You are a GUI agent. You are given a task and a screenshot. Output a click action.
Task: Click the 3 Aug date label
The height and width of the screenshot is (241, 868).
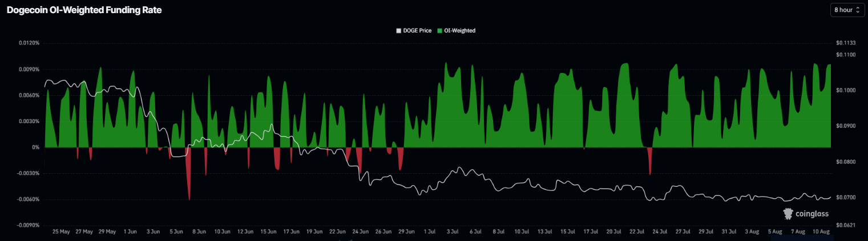coord(752,232)
